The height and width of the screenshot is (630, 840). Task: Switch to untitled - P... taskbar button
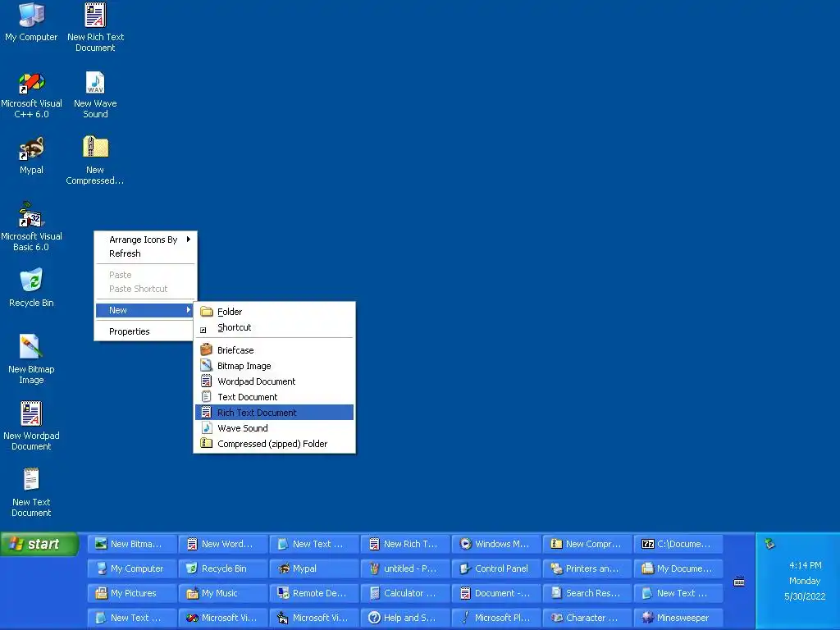coord(405,568)
